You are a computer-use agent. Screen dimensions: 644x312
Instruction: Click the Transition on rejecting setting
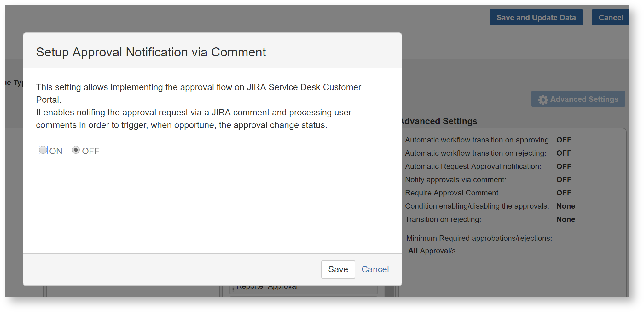[443, 219]
